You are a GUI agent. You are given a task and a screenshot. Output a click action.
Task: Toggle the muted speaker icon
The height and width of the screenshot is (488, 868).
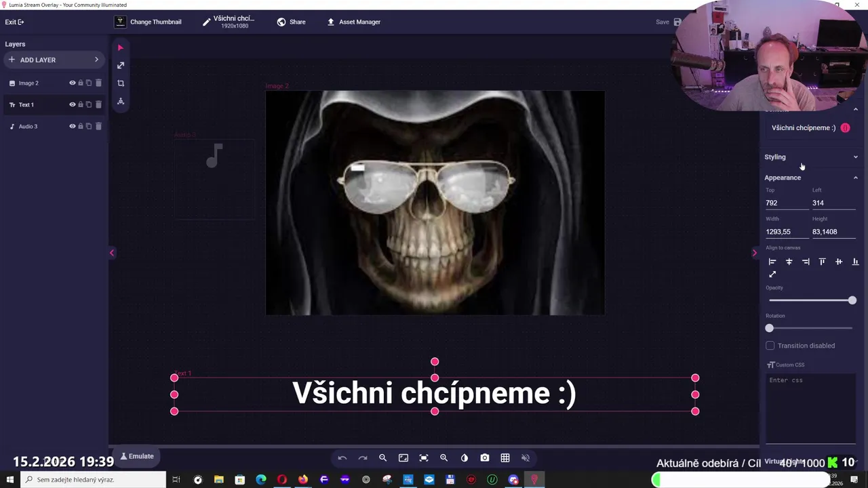point(526,458)
